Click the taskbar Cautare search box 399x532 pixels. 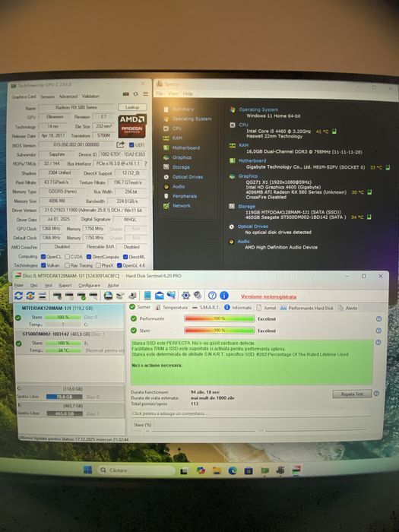pos(137,470)
